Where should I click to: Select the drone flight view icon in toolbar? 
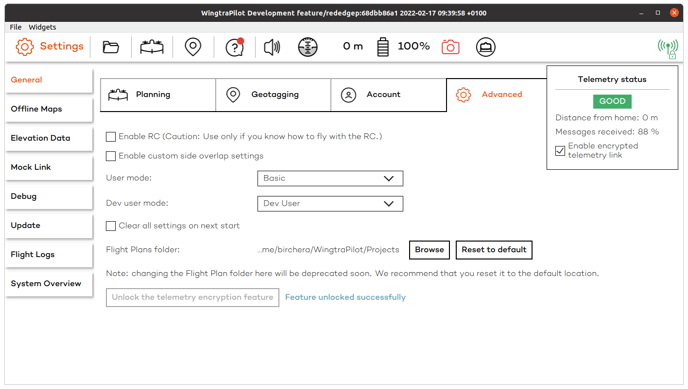coord(152,47)
